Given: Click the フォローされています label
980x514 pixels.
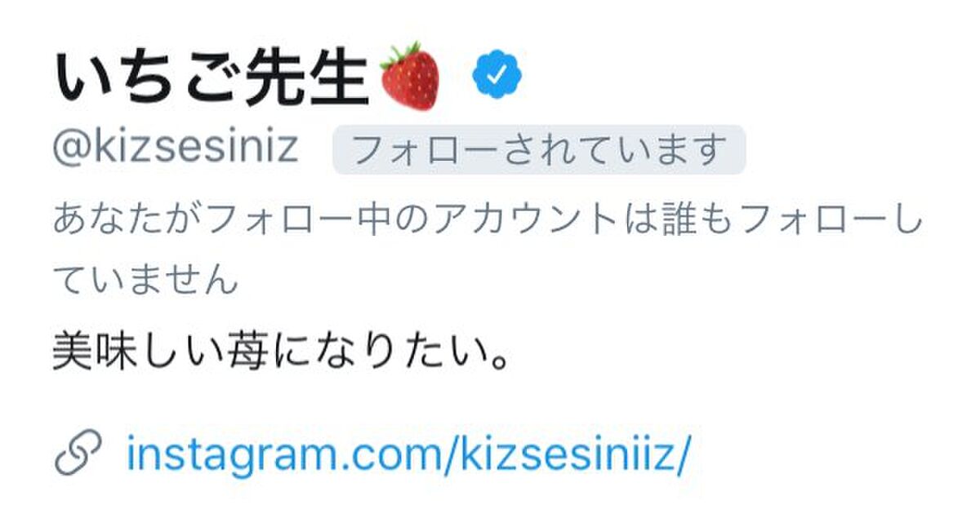Looking at the screenshot, I should pyautogui.click(x=539, y=150).
